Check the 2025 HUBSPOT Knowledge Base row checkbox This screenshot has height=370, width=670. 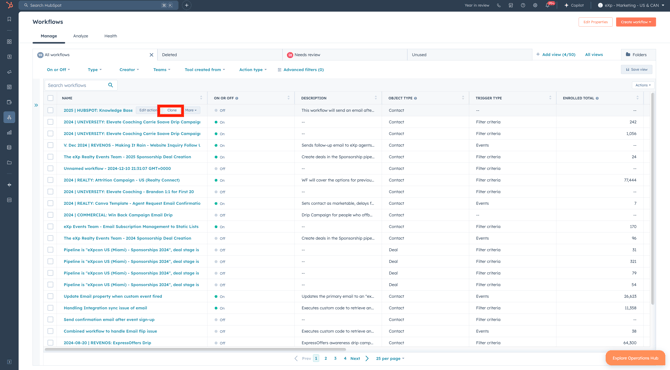pyautogui.click(x=50, y=110)
